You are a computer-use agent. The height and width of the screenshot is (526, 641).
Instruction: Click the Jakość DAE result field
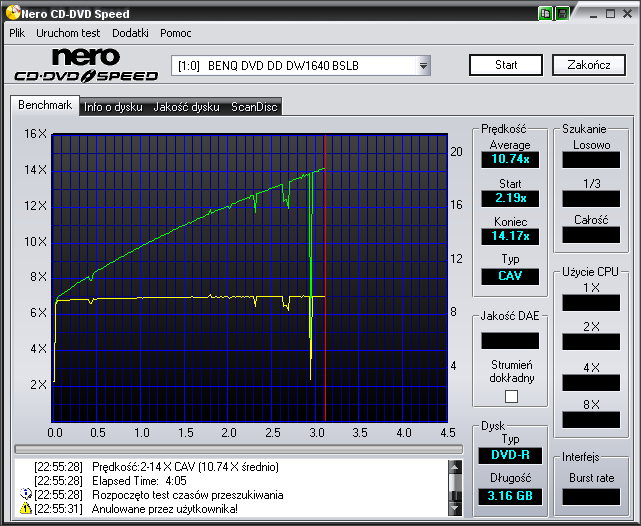point(510,340)
